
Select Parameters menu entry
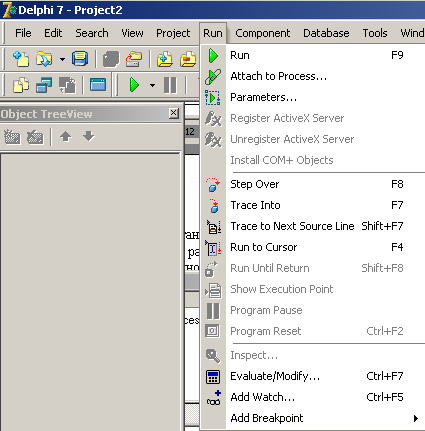pyautogui.click(x=313, y=97)
